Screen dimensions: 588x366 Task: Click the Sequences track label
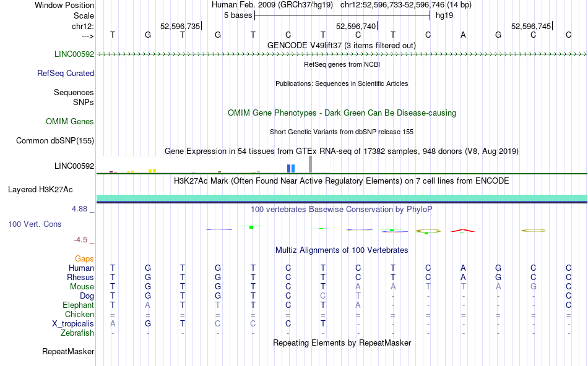pos(74,92)
